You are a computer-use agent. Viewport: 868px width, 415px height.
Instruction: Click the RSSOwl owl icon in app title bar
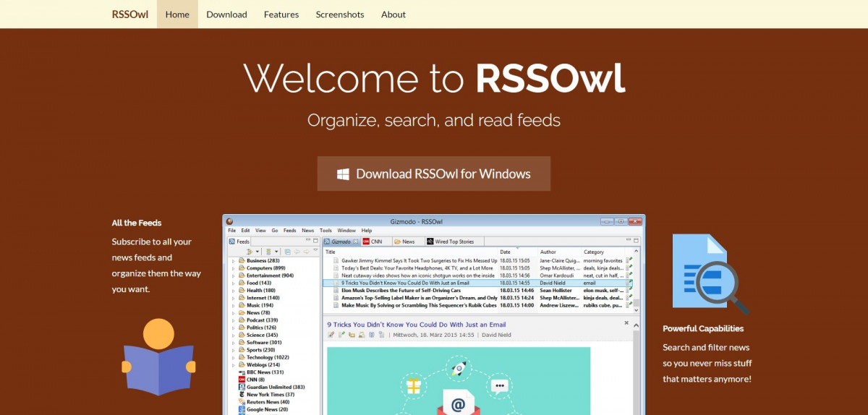pyautogui.click(x=229, y=221)
